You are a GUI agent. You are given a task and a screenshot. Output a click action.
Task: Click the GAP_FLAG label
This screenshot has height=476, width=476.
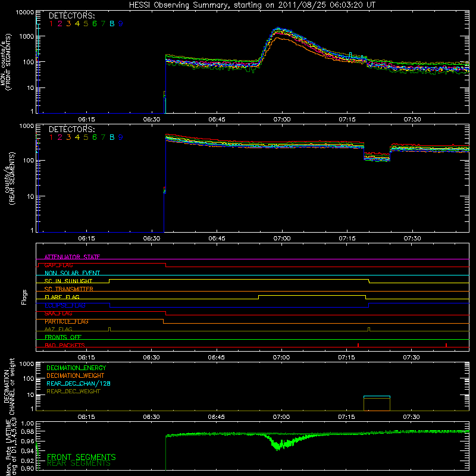pyautogui.click(x=58, y=265)
